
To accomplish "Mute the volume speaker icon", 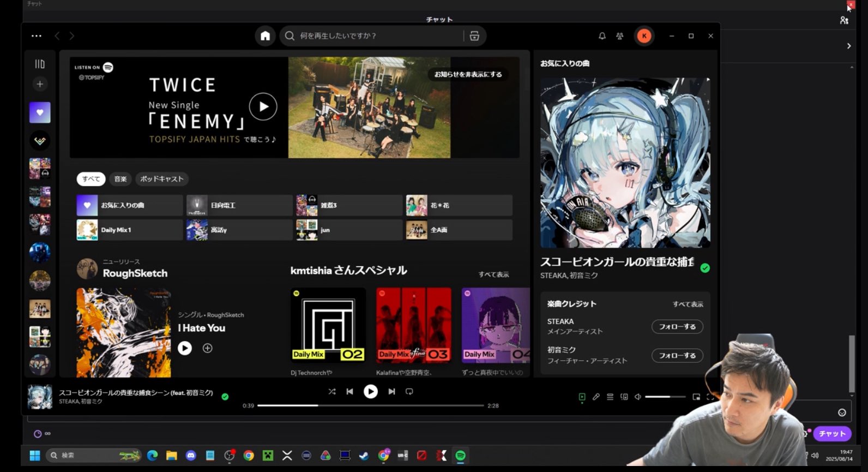I will tap(638, 397).
